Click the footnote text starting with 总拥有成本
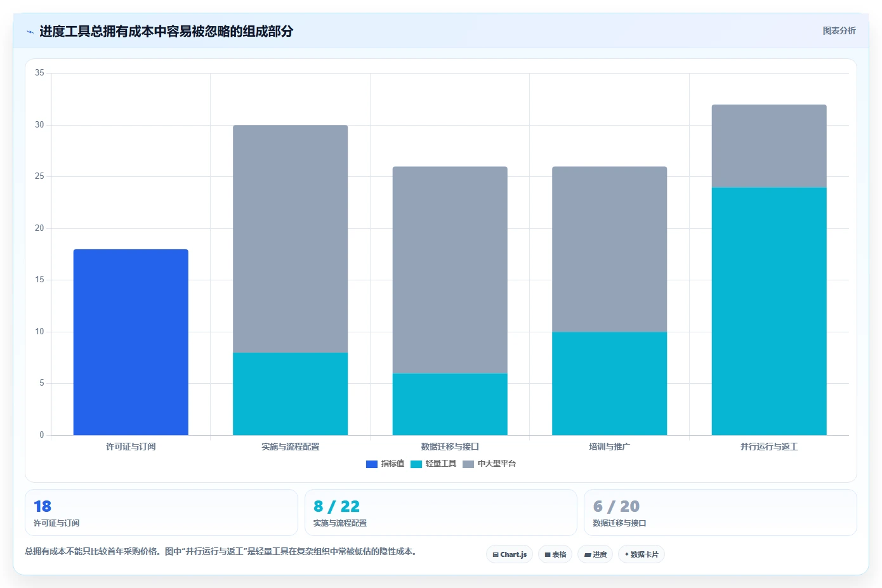The image size is (882, 588). [222, 551]
